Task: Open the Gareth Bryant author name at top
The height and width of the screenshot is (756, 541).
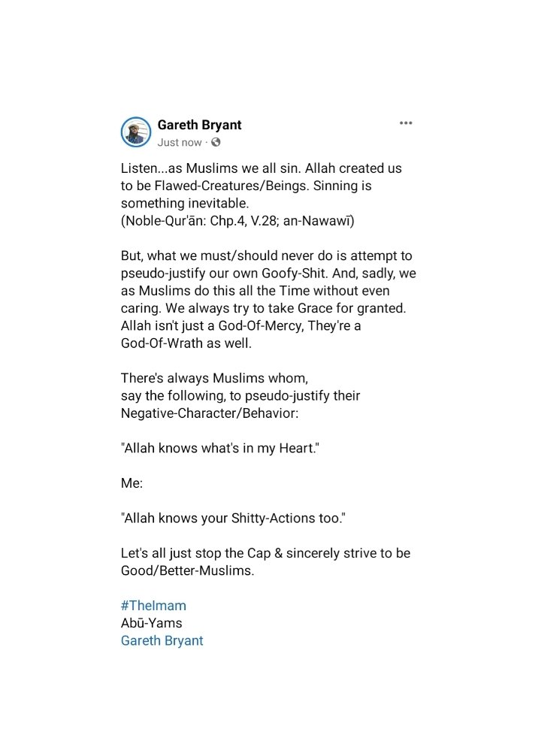Action: click(x=199, y=125)
